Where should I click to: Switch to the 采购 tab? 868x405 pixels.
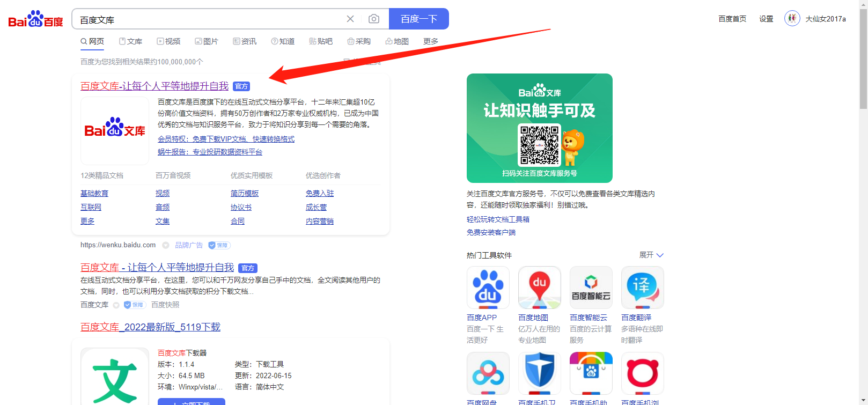[x=359, y=41]
